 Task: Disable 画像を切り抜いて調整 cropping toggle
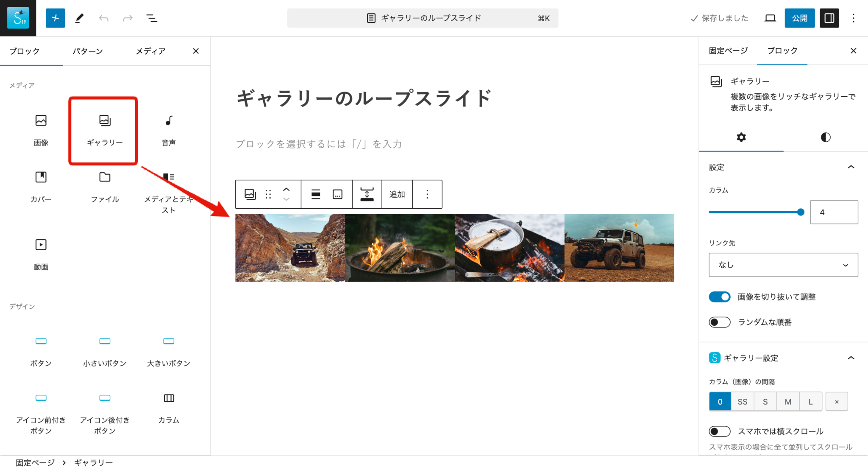coord(719,297)
